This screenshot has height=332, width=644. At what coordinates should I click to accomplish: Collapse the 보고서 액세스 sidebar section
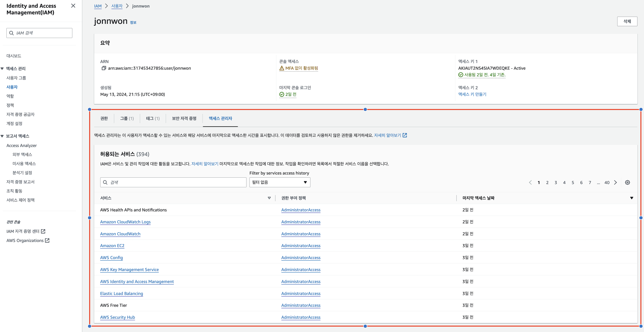point(2,136)
